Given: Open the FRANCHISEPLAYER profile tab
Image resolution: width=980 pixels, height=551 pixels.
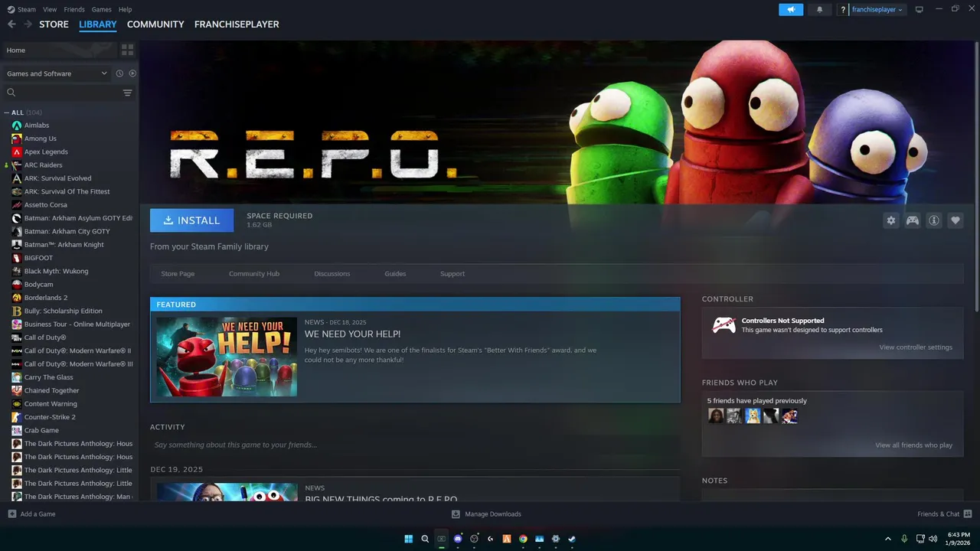Looking at the screenshot, I should 237,24.
